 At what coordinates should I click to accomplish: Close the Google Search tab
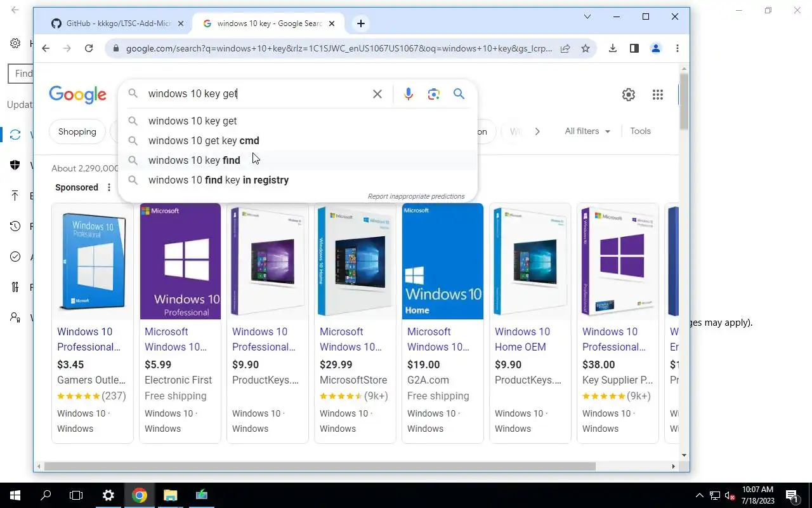pyautogui.click(x=332, y=23)
